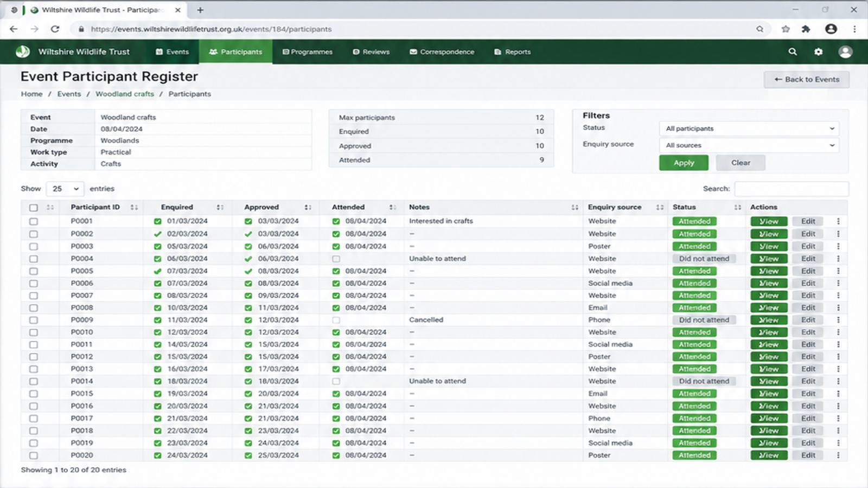The height and width of the screenshot is (488, 868).
Task: Change the Show entries count dropdown
Action: point(65,189)
